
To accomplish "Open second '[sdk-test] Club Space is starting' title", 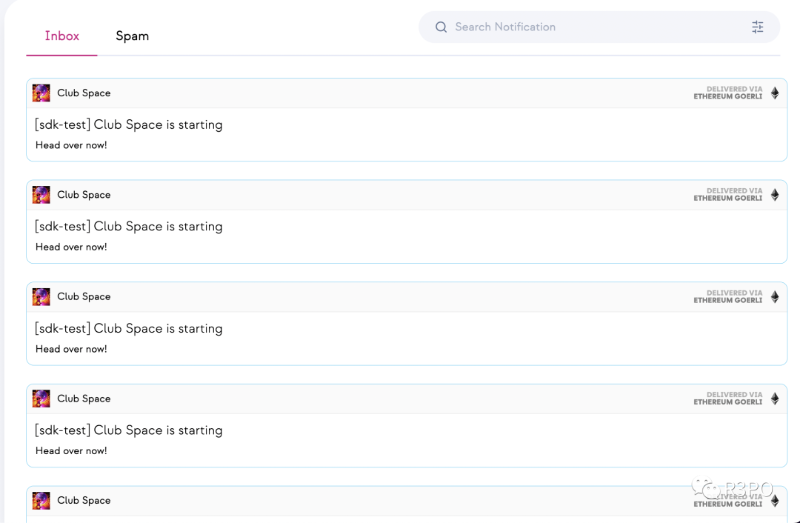I will pyautogui.click(x=129, y=227).
